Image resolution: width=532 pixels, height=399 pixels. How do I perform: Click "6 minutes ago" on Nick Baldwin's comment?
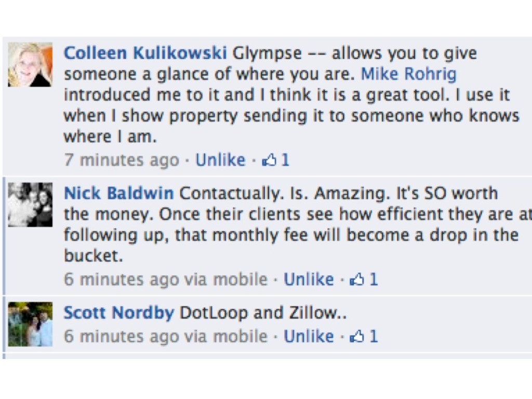(121, 280)
